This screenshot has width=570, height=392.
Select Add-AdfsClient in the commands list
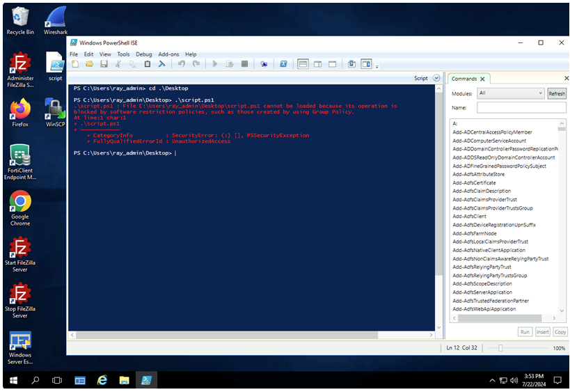470,217
